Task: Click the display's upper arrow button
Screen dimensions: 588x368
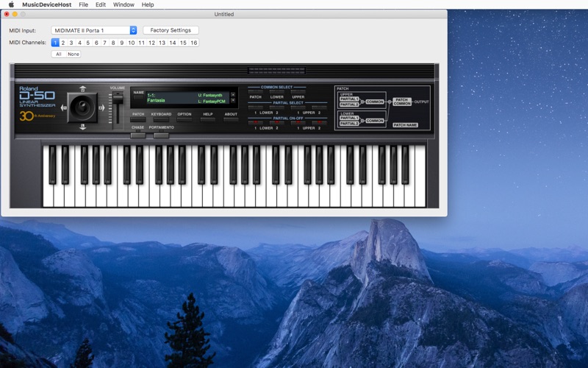Action: 232,95
